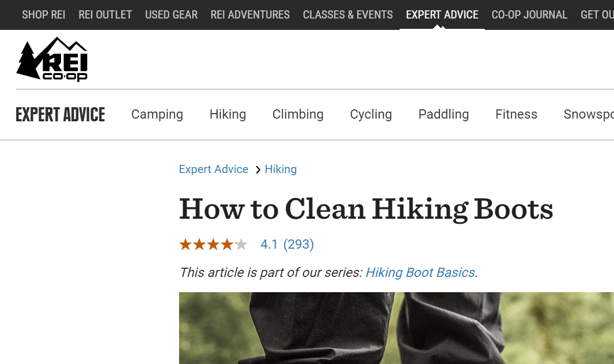The height and width of the screenshot is (364, 614).
Task: Choose the Camping category
Action: pos(157,114)
